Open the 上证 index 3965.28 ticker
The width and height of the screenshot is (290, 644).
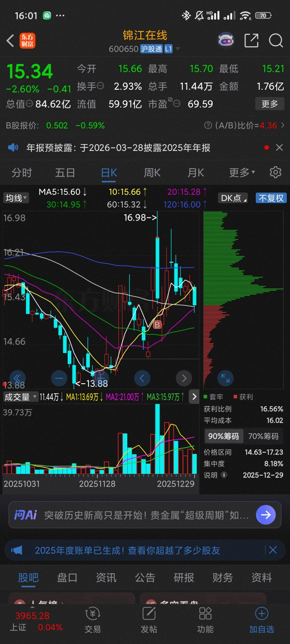point(36,621)
